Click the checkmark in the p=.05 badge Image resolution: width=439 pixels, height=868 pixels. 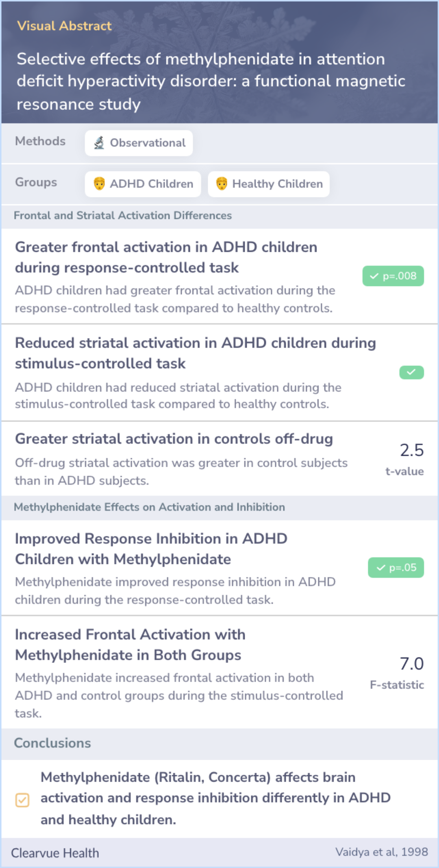point(380,568)
